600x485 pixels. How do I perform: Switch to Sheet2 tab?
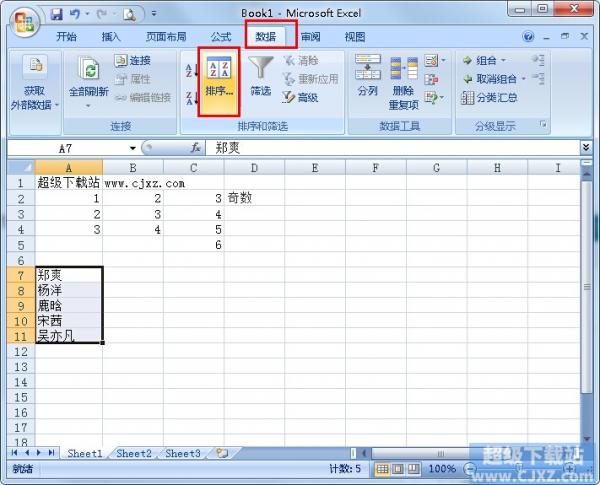(x=134, y=454)
